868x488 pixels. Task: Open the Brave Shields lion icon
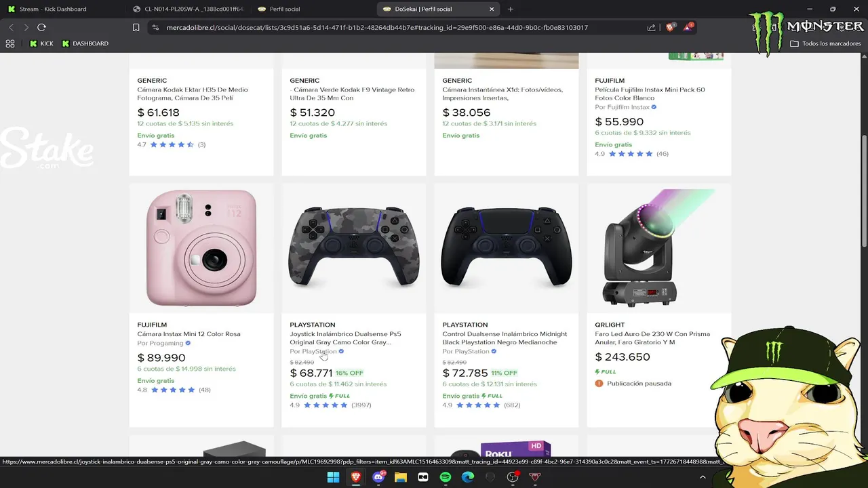point(671,27)
